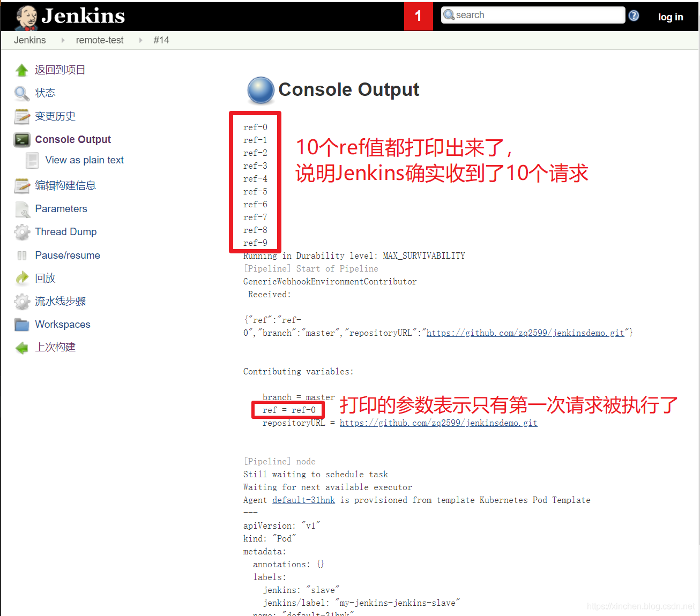Open the remote-test breadcrumb
Image resolution: width=700 pixels, height=616 pixels.
(100, 40)
